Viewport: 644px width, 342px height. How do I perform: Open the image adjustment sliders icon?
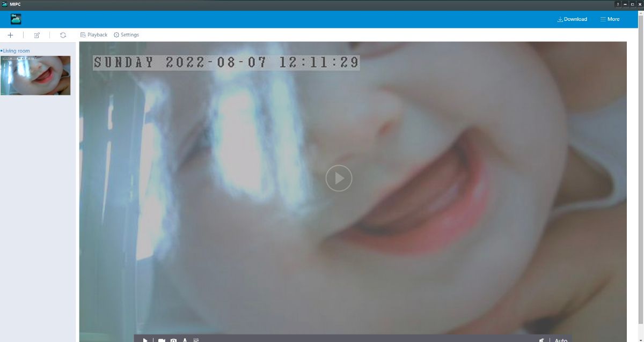(196, 340)
